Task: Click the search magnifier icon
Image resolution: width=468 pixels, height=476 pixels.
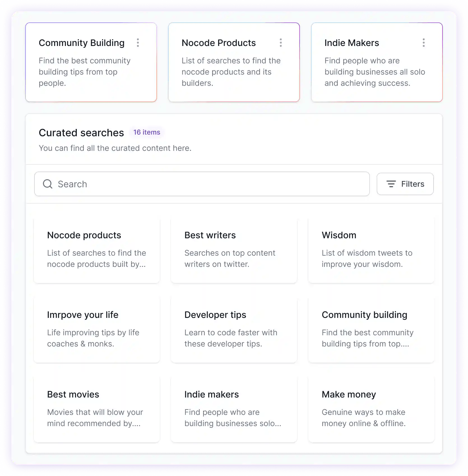Action: [x=48, y=184]
